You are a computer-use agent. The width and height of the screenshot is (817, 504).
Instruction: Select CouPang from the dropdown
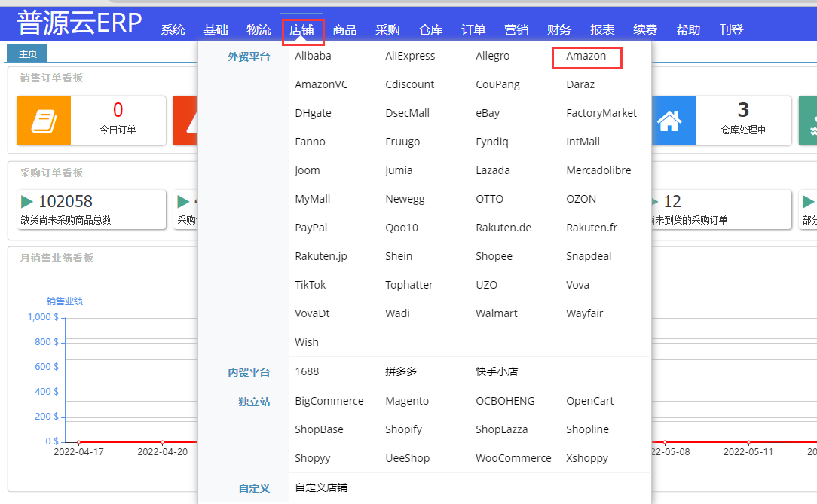coord(497,85)
